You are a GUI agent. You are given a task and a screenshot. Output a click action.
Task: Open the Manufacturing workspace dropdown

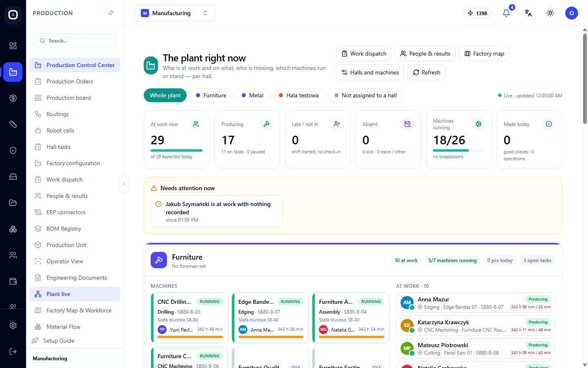click(x=175, y=13)
